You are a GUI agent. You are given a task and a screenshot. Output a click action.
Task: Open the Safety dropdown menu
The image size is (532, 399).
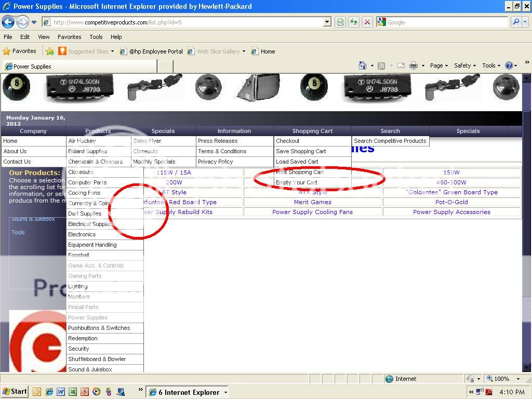click(x=465, y=65)
